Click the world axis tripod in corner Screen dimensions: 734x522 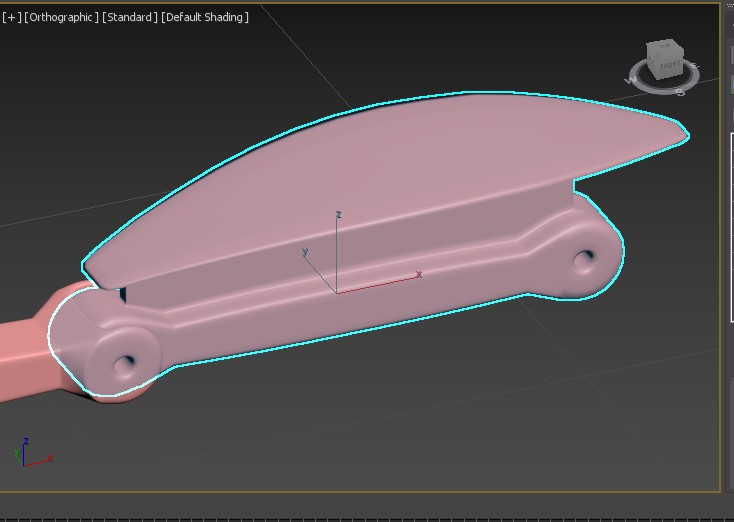coord(30,455)
